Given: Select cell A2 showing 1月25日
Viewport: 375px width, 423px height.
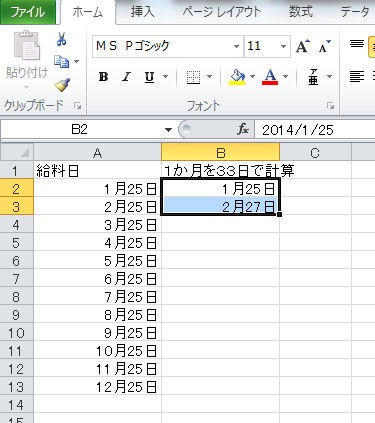Looking at the screenshot, I should [97, 189].
